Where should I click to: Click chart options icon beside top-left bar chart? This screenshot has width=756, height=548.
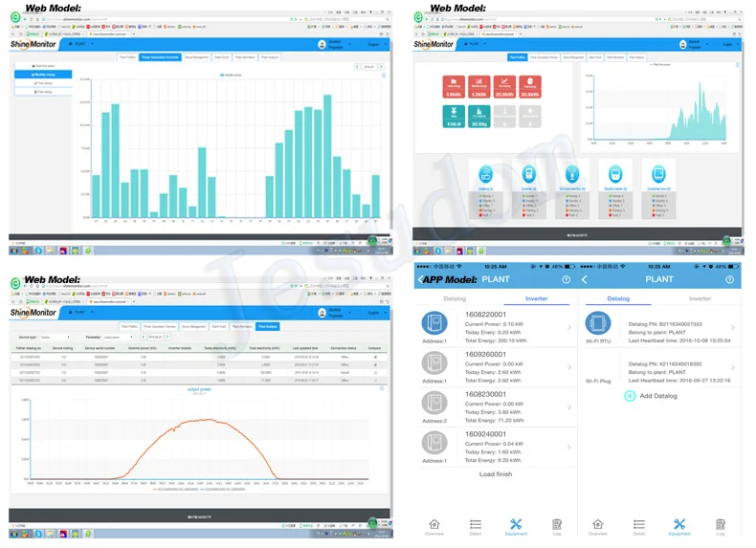(384, 76)
